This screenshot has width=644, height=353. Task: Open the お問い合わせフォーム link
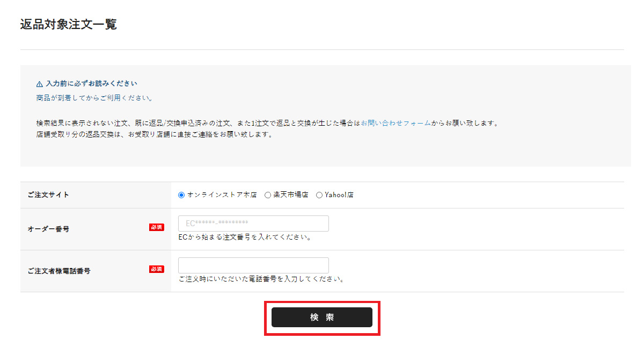(396, 123)
